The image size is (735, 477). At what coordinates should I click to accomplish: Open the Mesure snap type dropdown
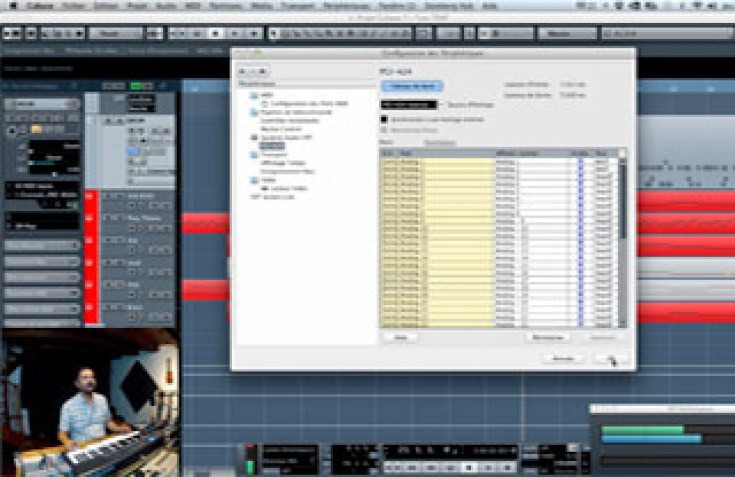click(566, 34)
